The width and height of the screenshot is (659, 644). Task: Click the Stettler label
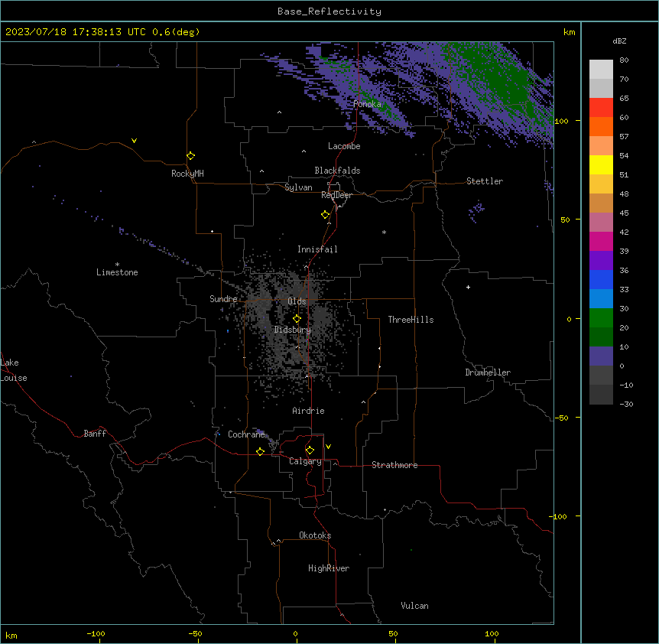[485, 181]
